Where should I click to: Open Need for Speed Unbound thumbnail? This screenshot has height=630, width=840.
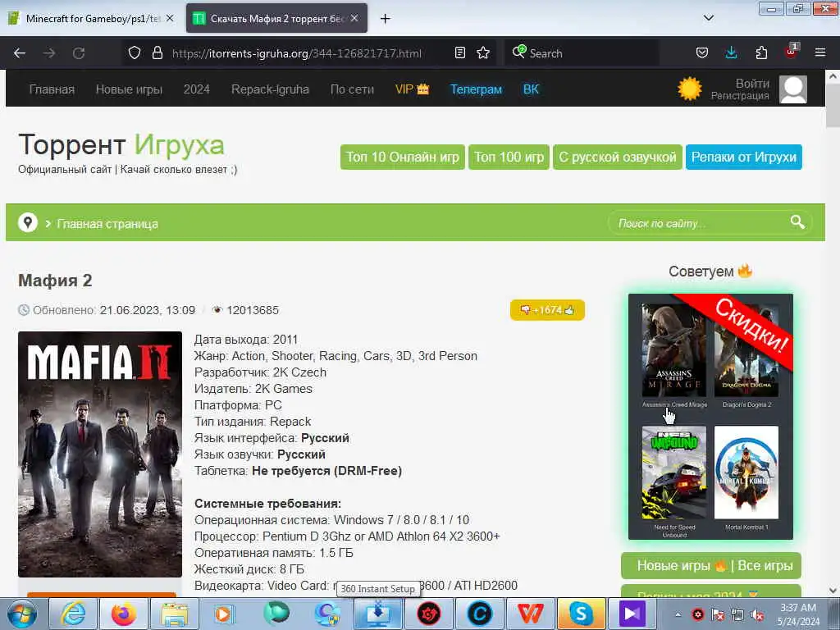(x=674, y=472)
